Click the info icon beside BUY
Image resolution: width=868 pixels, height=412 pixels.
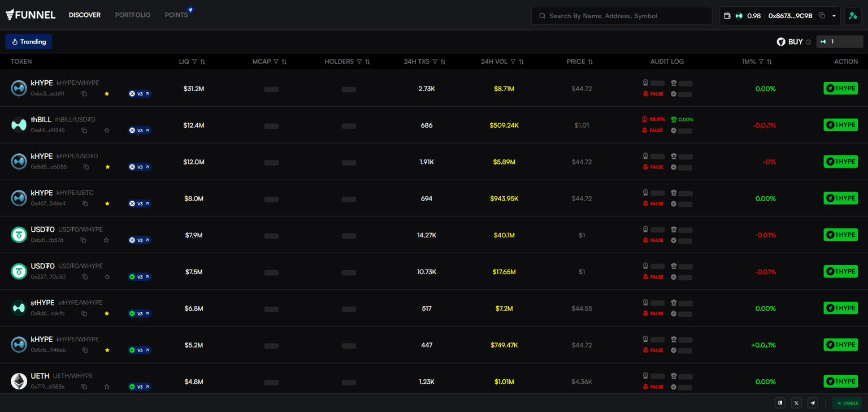click(808, 42)
